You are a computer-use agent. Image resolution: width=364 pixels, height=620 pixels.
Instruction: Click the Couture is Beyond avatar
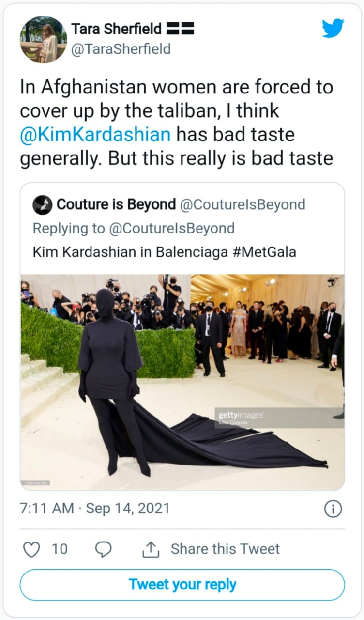[x=42, y=205]
